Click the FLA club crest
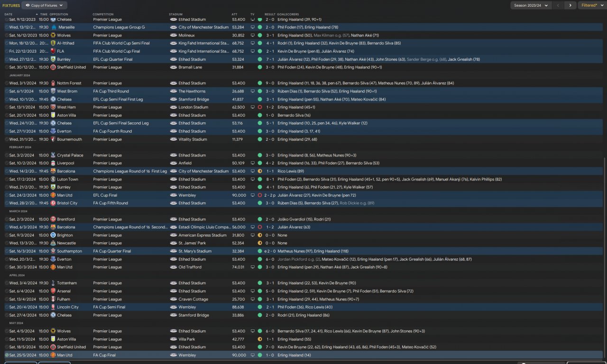 click(x=53, y=51)
